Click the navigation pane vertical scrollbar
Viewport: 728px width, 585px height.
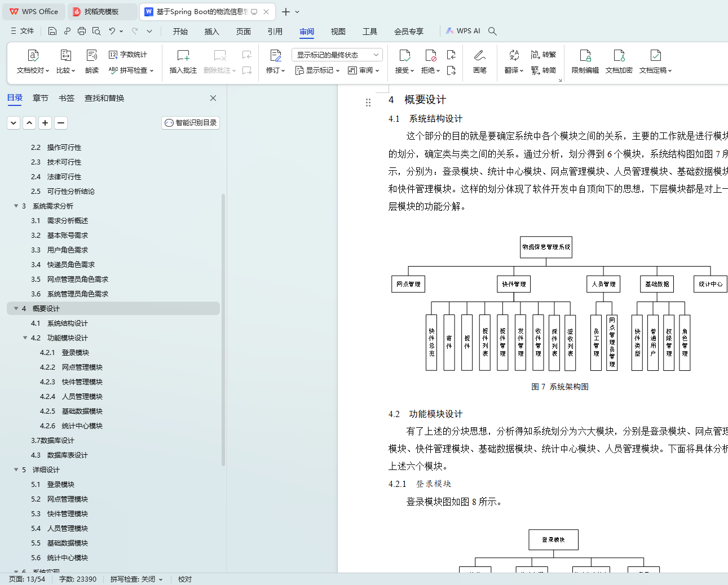pyautogui.click(x=223, y=330)
